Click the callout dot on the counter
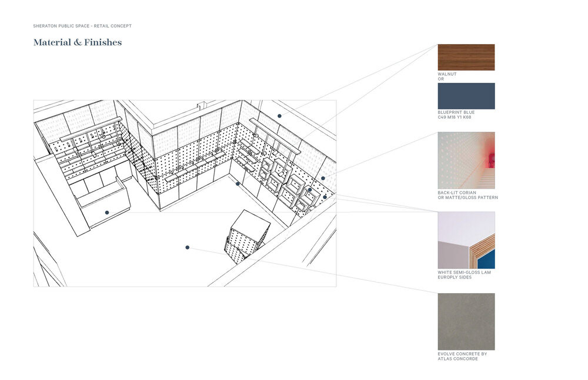 107,213
